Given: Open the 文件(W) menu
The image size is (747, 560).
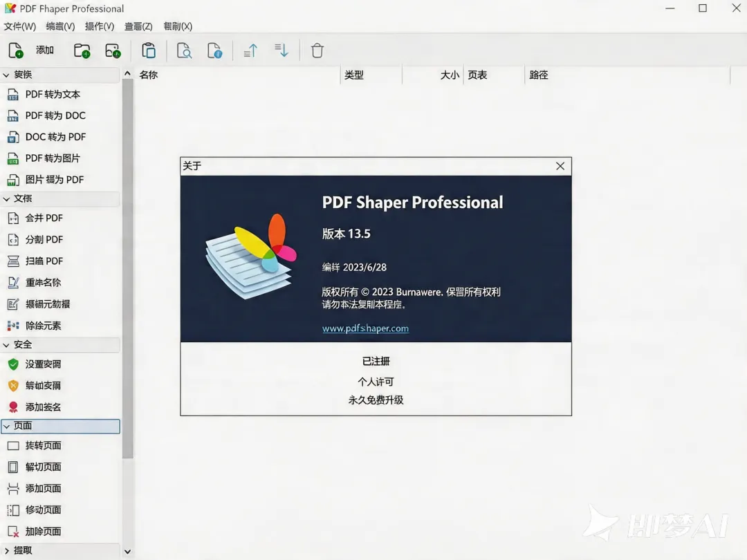Looking at the screenshot, I should (x=20, y=26).
